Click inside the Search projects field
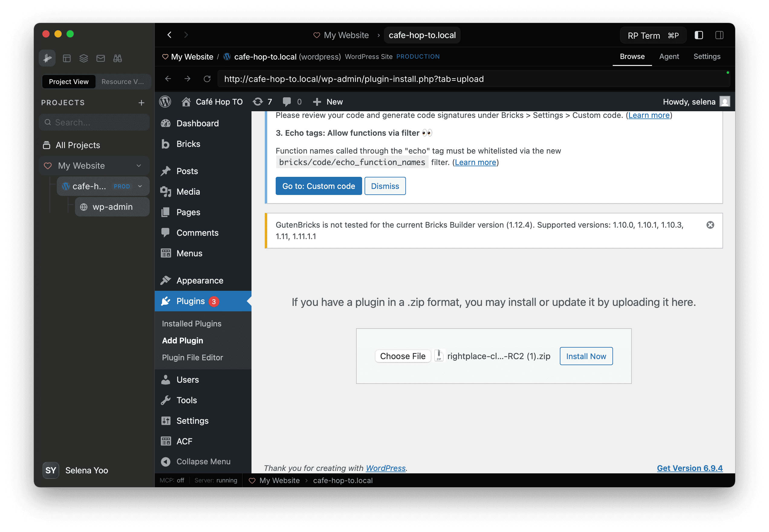 point(94,122)
